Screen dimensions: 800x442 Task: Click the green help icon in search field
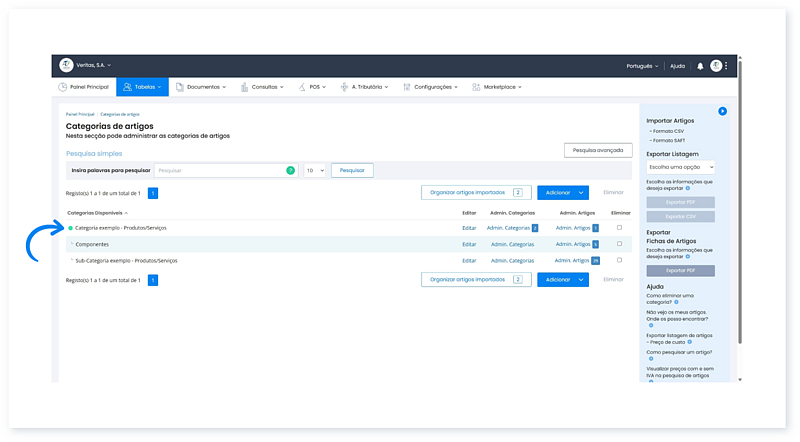coord(290,171)
